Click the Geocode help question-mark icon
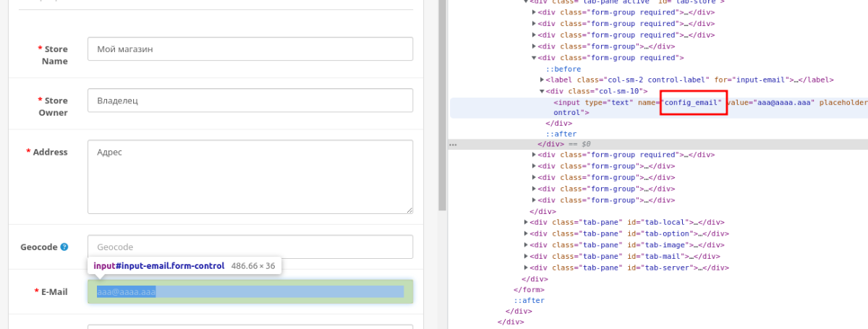 (x=64, y=247)
